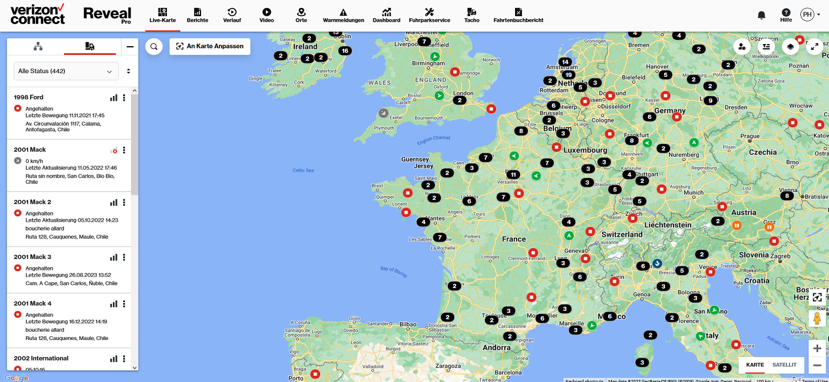Select 2002 International vehicle title
The image size is (829, 382).
[41, 358]
